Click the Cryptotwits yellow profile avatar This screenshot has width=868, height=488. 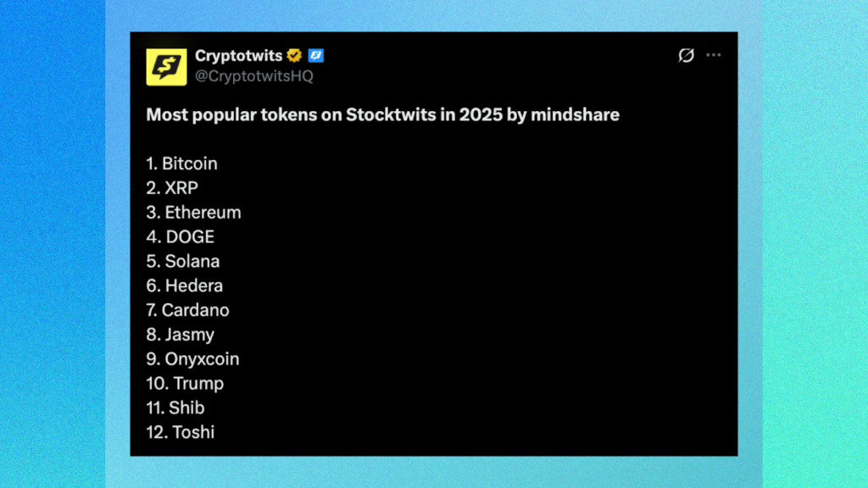pyautogui.click(x=166, y=66)
